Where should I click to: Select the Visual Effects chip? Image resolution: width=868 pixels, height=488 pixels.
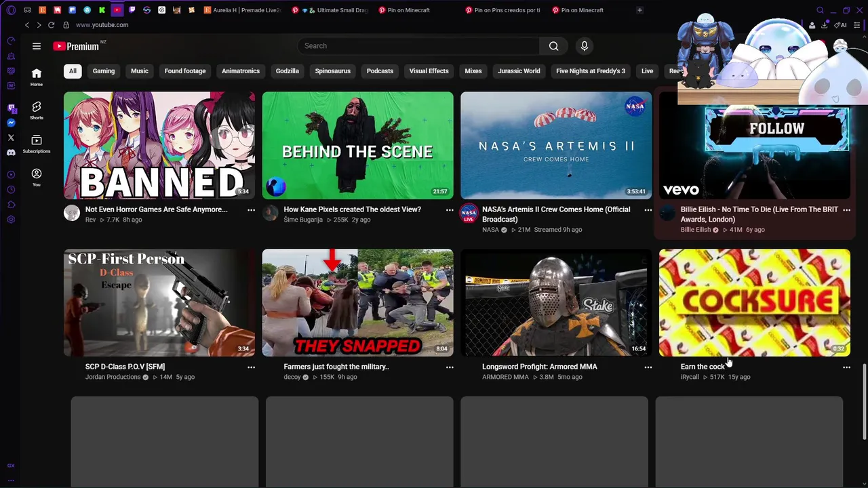(429, 71)
